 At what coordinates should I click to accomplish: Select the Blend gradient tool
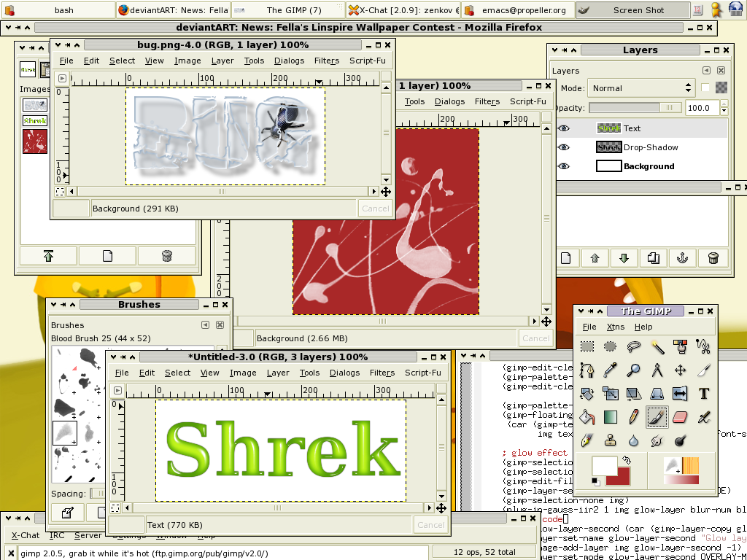(611, 418)
